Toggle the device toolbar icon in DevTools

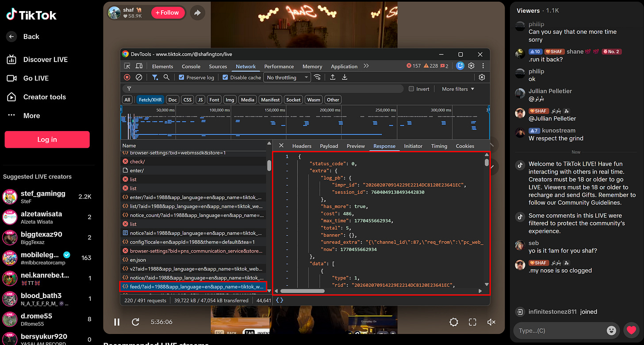click(x=139, y=66)
